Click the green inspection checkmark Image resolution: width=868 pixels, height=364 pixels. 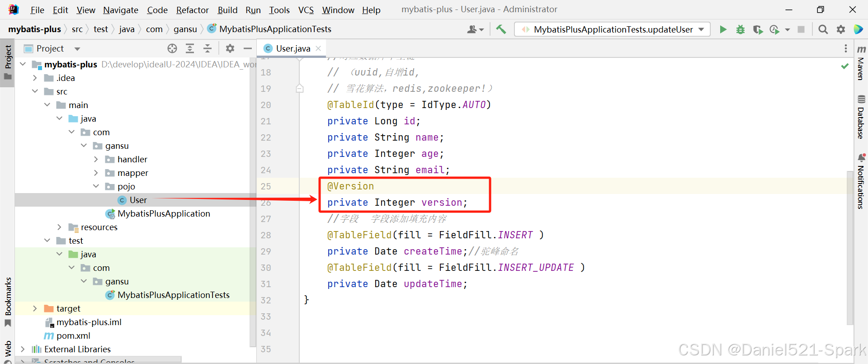click(x=844, y=66)
